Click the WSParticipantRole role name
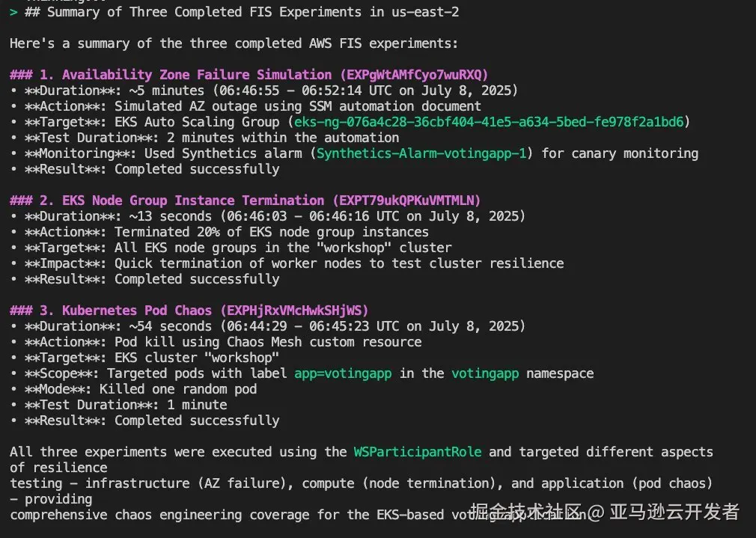This screenshot has height=538, width=756. click(x=418, y=452)
